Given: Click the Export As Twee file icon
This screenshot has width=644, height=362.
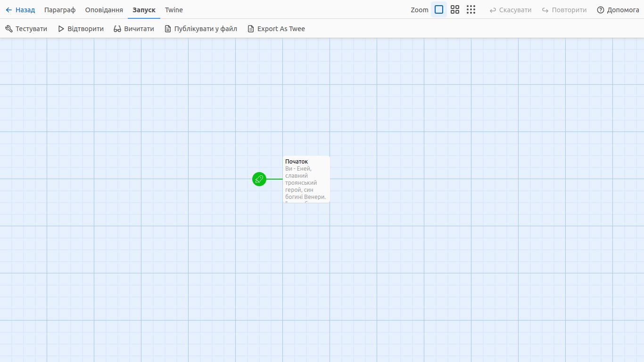Looking at the screenshot, I should tap(251, 29).
